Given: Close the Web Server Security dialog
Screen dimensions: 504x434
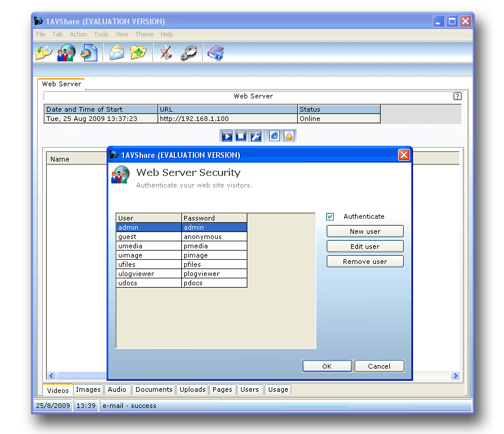Looking at the screenshot, I should [x=404, y=155].
